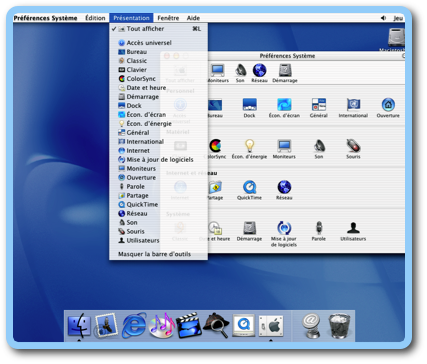Click the volume icon in menu bar
Viewport: 427px width, 364px height.
(x=383, y=18)
